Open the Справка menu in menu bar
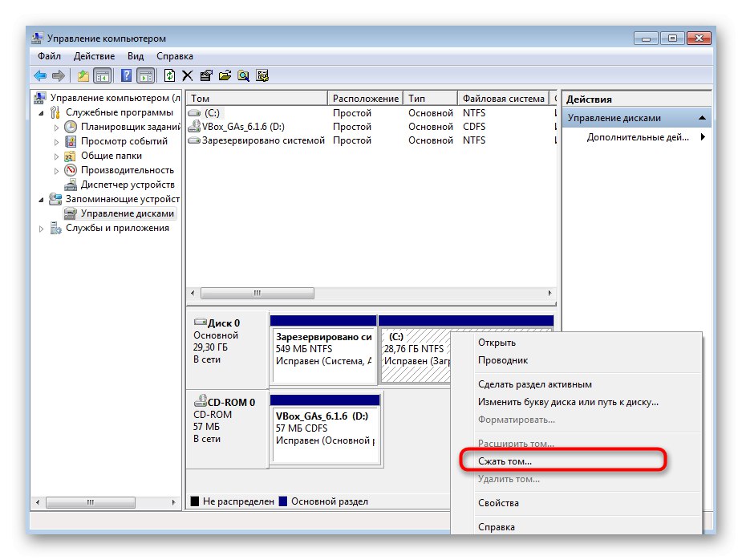Screen dimensions: 742x560 pyautogui.click(x=175, y=56)
